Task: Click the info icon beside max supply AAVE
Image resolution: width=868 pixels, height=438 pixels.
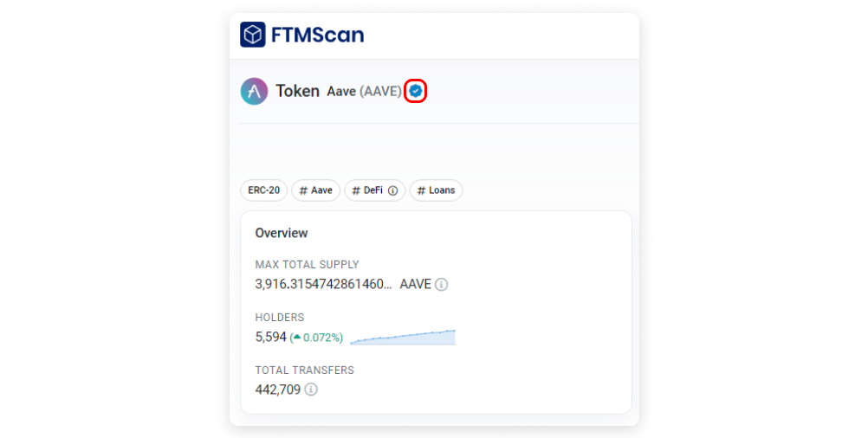Action: click(x=441, y=284)
